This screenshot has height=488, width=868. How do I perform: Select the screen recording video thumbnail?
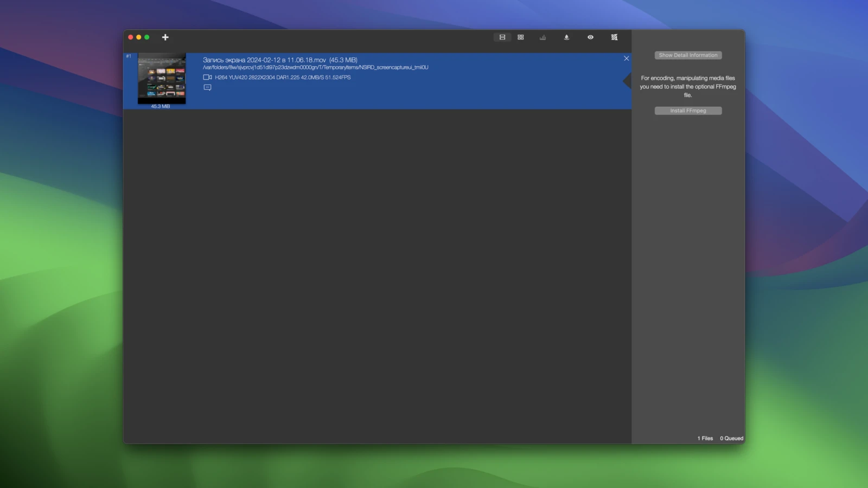(162, 79)
